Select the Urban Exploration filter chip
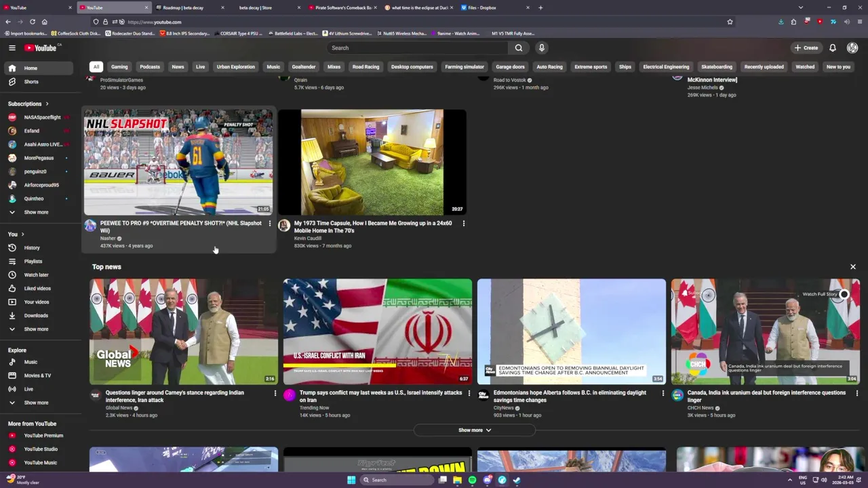 click(236, 67)
